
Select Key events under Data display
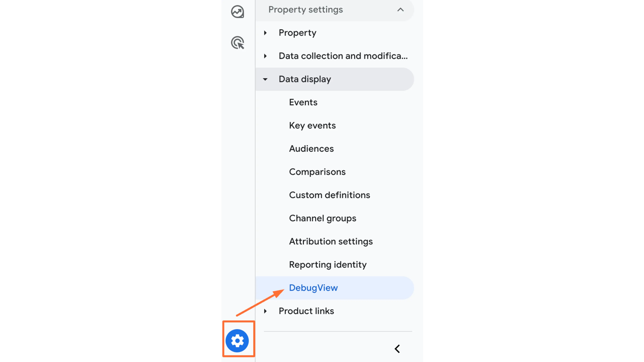click(x=312, y=125)
